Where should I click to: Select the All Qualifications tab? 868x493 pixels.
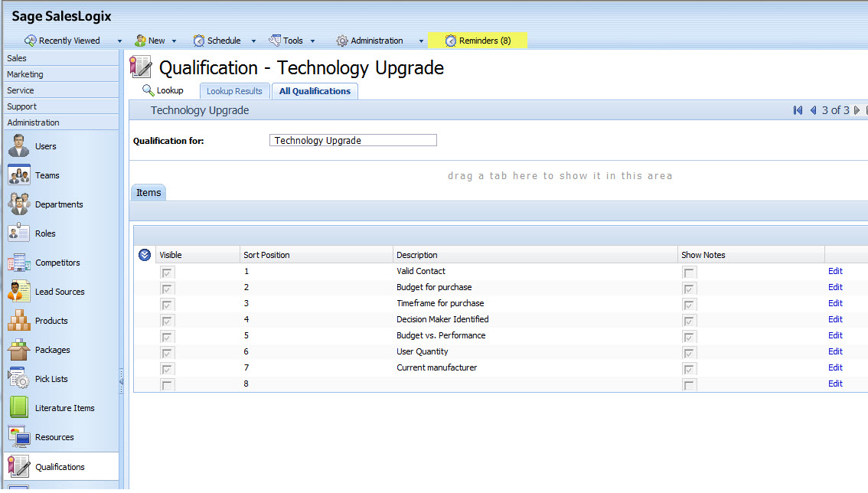click(x=315, y=90)
